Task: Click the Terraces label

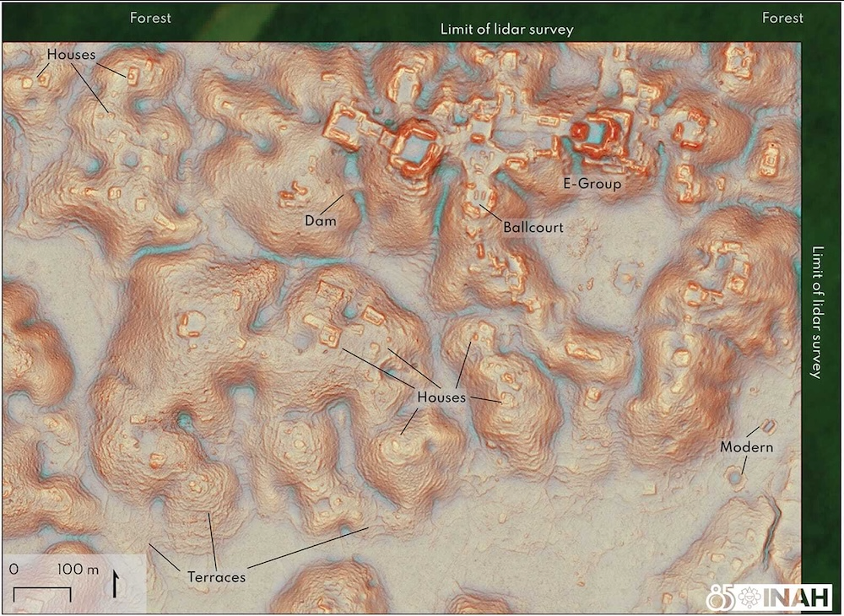Action: [216, 577]
